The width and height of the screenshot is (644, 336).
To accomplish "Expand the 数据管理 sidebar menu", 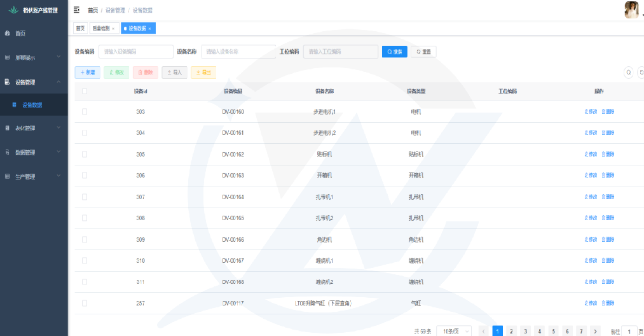I will tap(34, 152).
